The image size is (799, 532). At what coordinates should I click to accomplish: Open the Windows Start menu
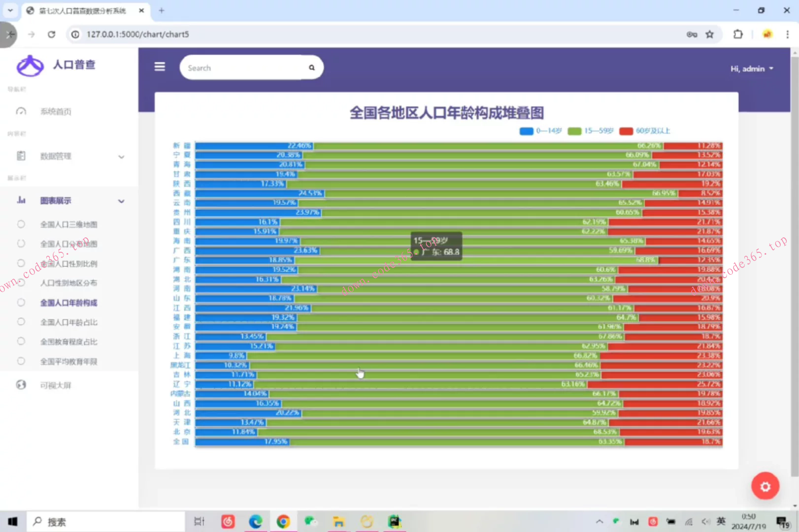13,522
